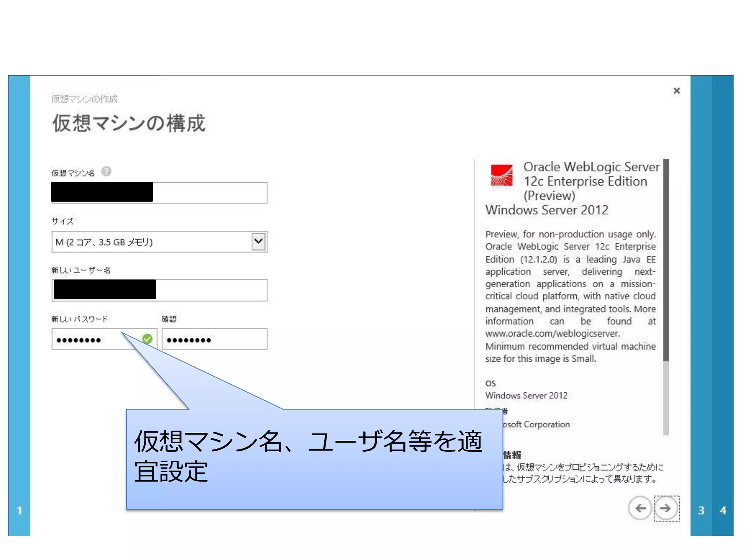The height and width of the screenshot is (560, 747).
Task: Click Windows Server 2012 under OS
Action: click(x=526, y=396)
